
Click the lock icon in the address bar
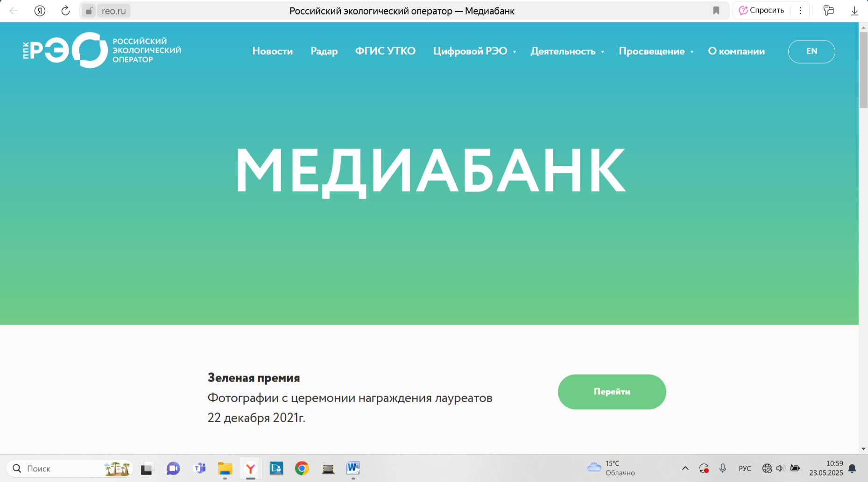[x=89, y=11]
